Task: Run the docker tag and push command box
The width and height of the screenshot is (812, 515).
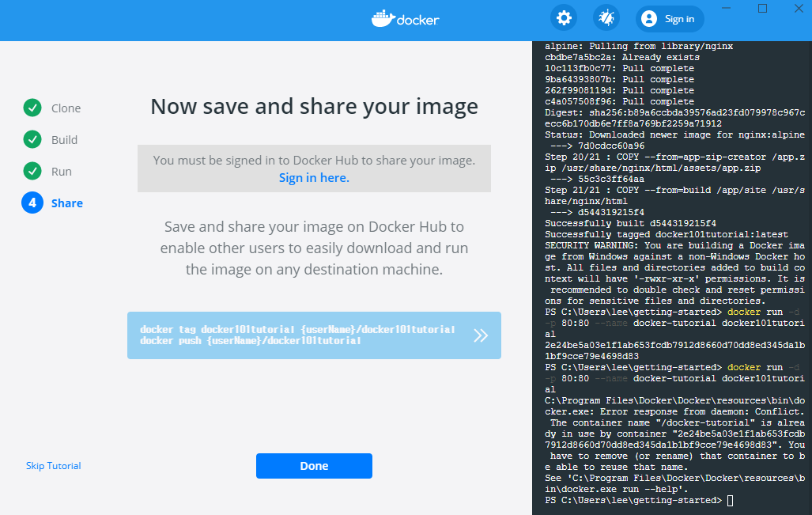Action: (314, 335)
